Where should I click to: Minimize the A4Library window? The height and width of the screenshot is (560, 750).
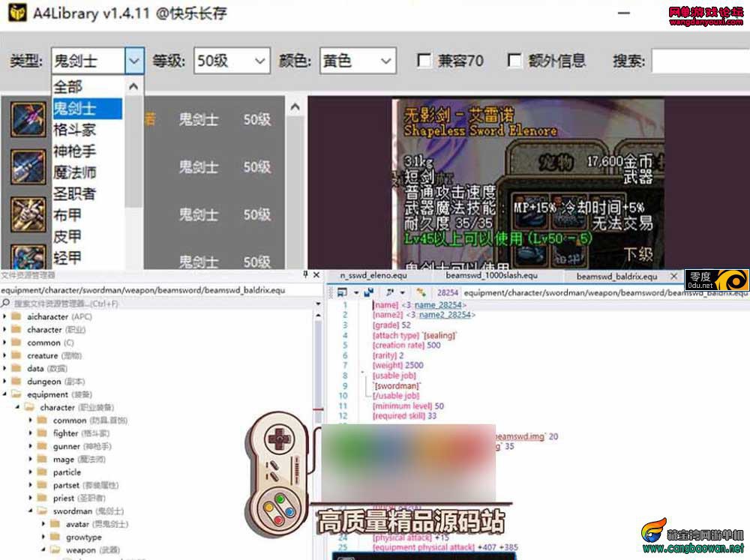click(624, 13)
